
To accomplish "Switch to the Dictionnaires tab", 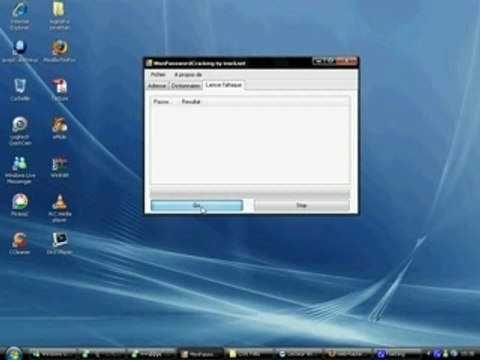I will click(x=186, y=86).
